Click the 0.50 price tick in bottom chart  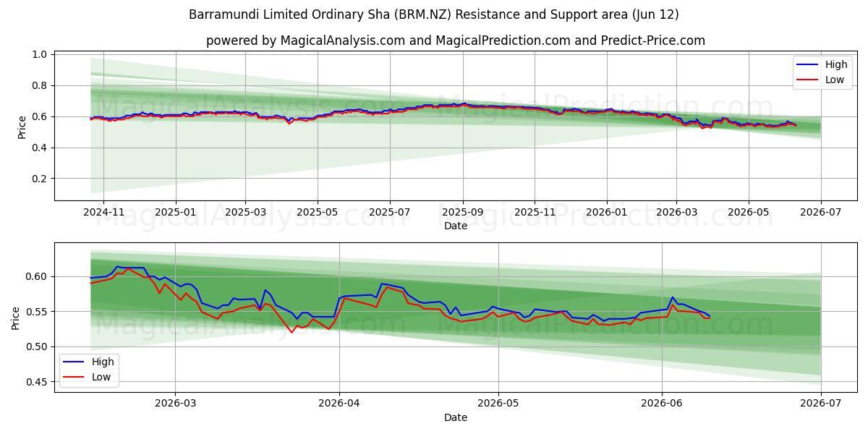click(x=37, y=346)
